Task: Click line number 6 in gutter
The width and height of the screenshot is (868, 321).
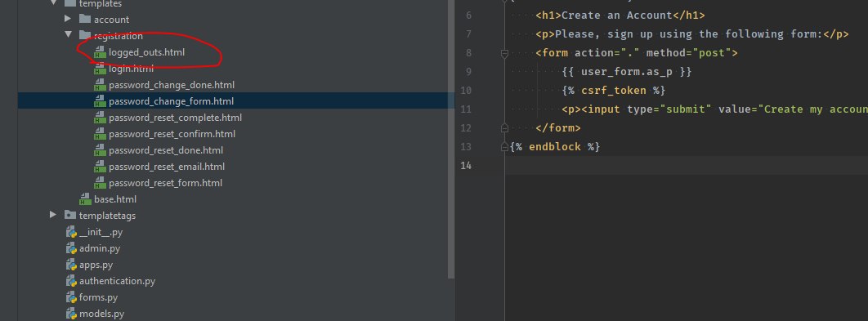Action: [x=469, y=15]
